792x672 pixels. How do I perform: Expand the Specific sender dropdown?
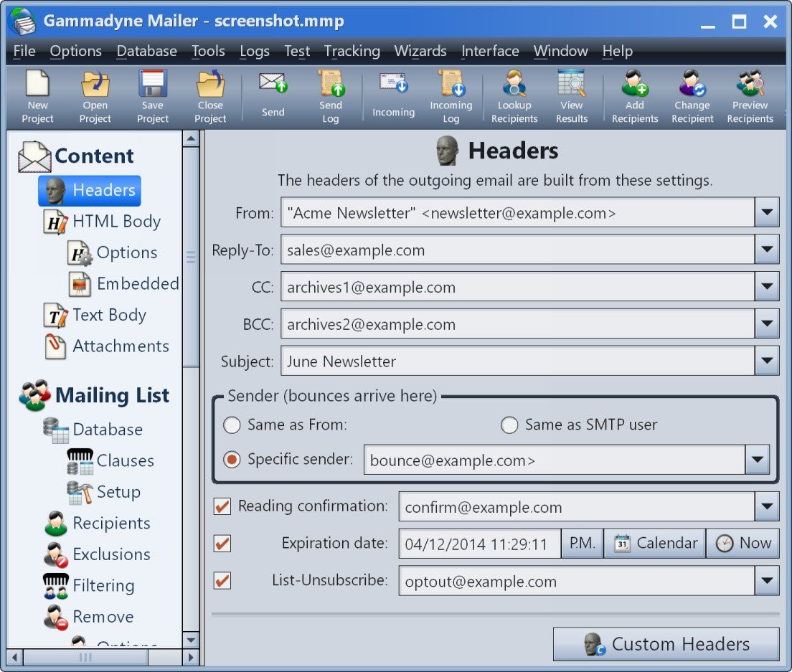pyautogui.click(x=757, y=460)
